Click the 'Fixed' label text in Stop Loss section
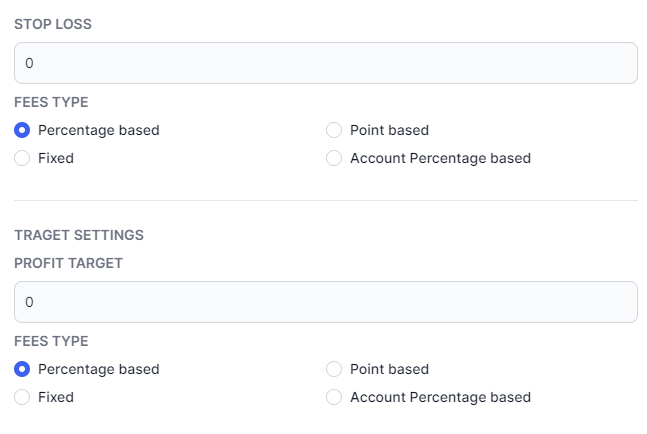 (56, 158)
